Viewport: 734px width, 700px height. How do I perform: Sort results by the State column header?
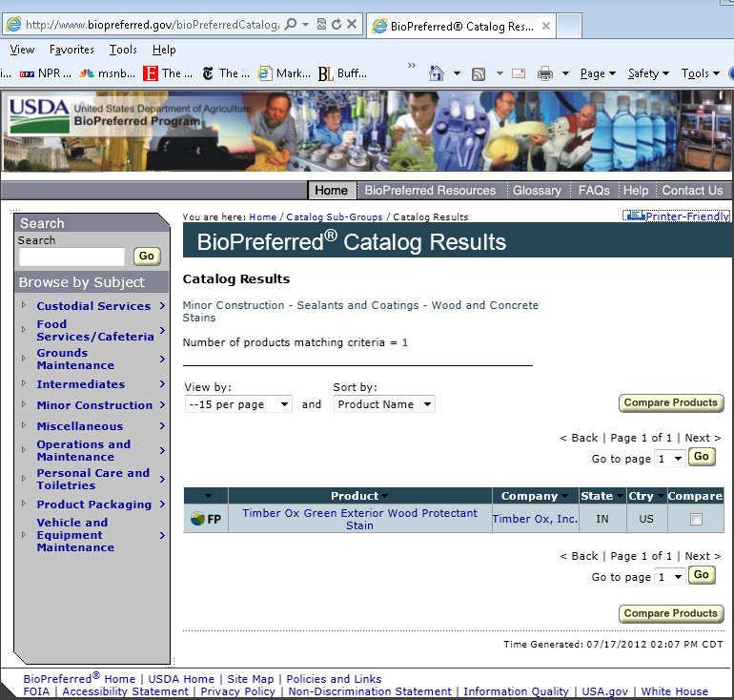tap(602, 495)
